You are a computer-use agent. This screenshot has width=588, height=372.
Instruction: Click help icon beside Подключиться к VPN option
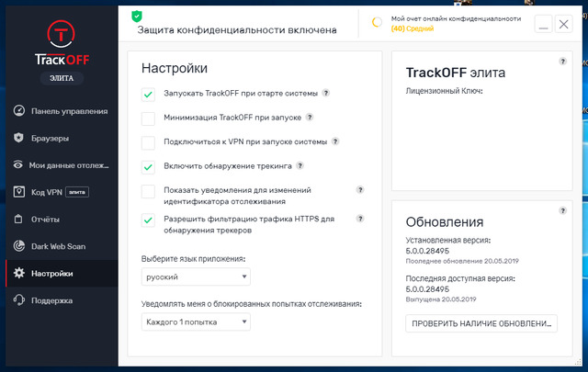(335, 142)
